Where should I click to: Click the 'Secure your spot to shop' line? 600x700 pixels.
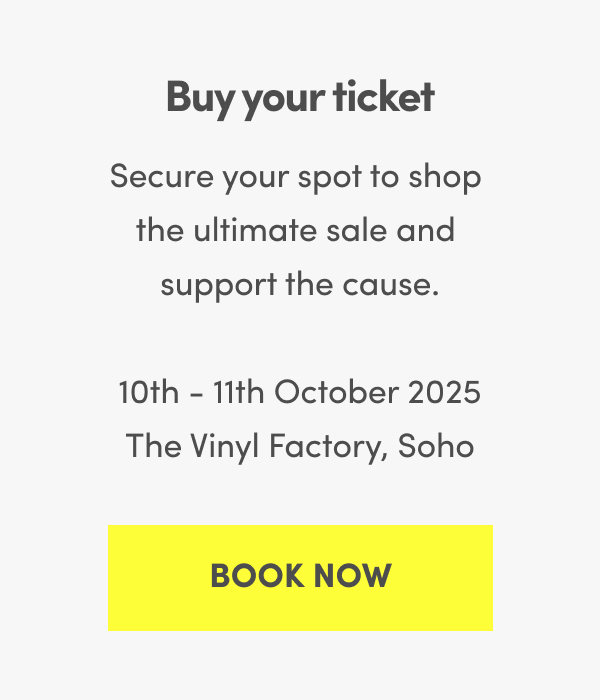[x=296, y=178]
